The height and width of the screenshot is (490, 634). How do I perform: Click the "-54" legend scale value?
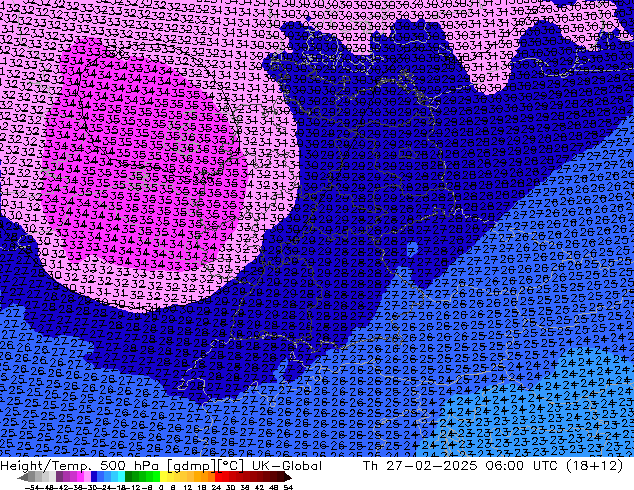(x=32, y=487)
